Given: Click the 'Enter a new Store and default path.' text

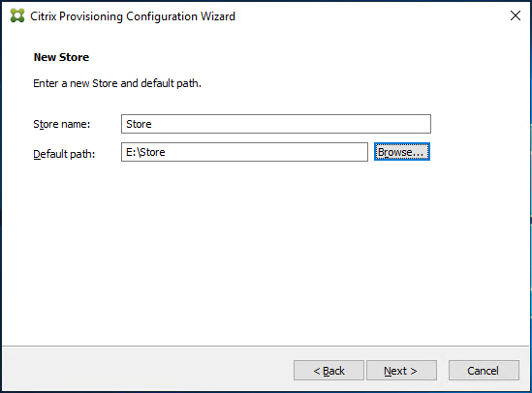Looking at the screenshot, I should pos(117,83).
